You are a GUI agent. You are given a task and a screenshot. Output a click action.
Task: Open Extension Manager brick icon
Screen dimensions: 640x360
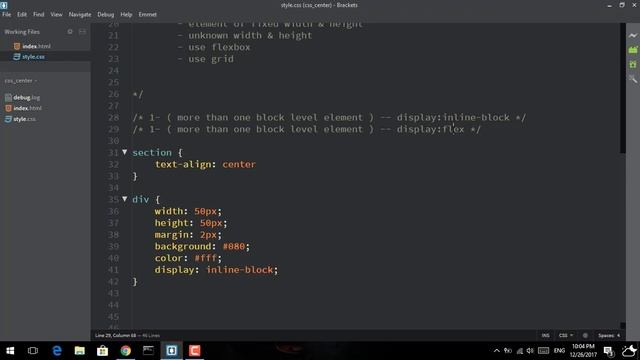[x=633, y=50]
